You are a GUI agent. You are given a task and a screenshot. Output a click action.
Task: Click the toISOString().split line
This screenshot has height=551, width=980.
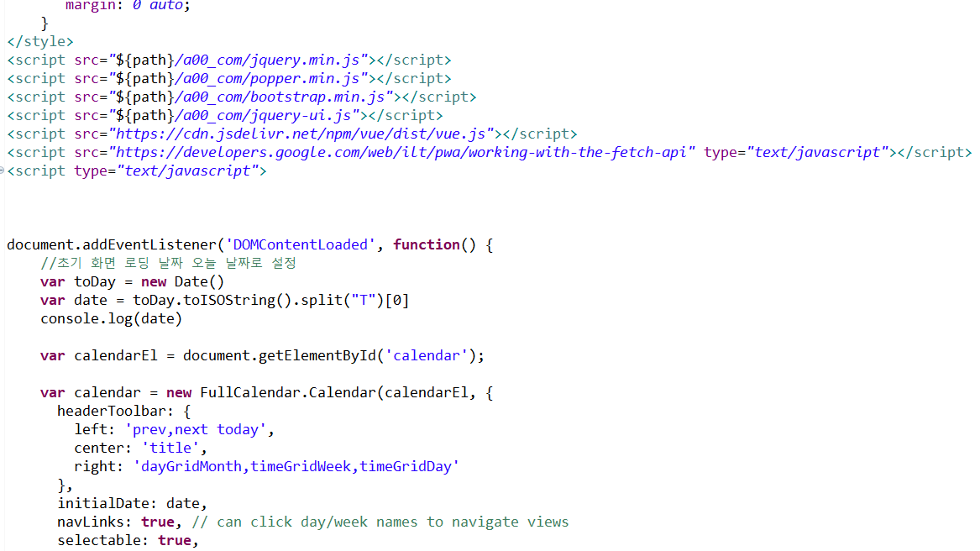(x=224, y=300)
